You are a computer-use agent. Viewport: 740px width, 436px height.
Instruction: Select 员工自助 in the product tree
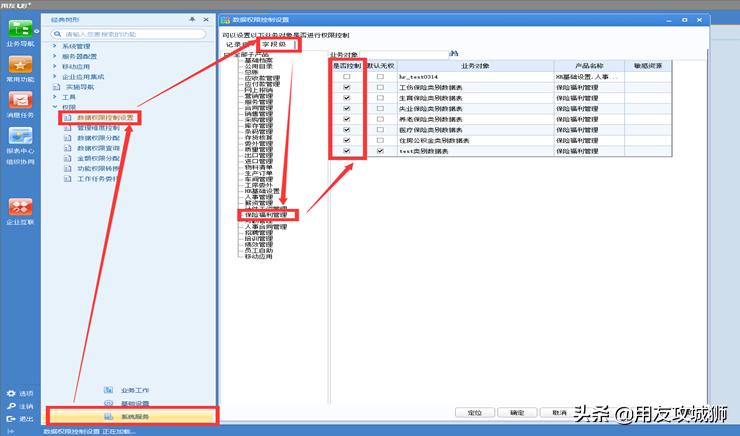[x=259, y=251]
